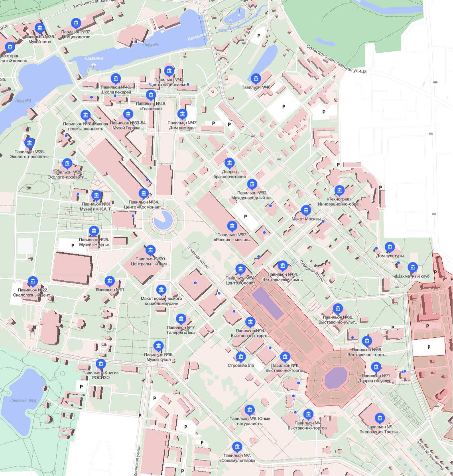Click the Дворец бракосочетания map pin
This screenshot has width=453, height=476.
pos(229,163)
